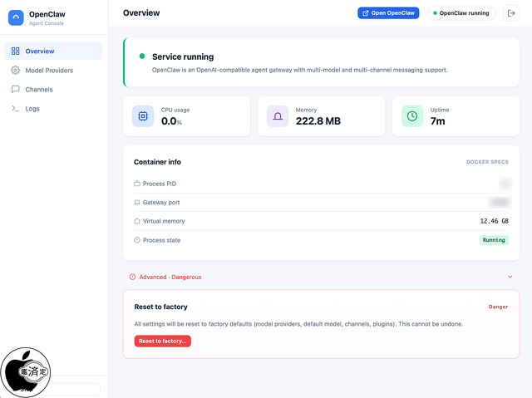Click the OpenClaw logo icon in the sidebar

[16, 18]
